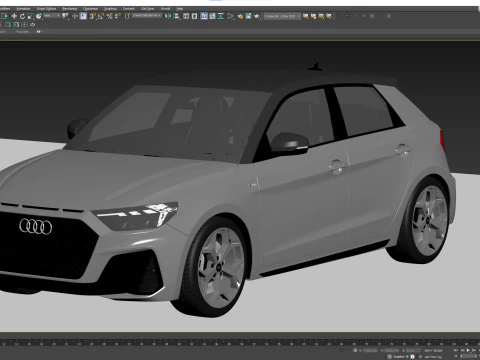The image size is (480, 360).
Task: Click the X coordinate input field
Action: coord(370,351)
